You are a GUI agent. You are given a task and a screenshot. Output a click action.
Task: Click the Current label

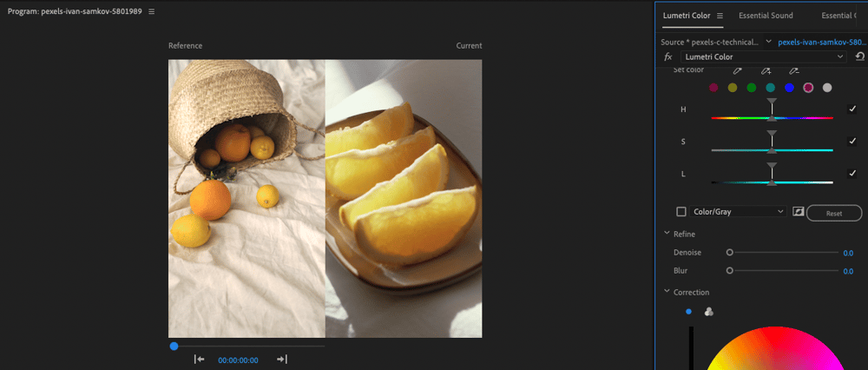pos(469,46)
